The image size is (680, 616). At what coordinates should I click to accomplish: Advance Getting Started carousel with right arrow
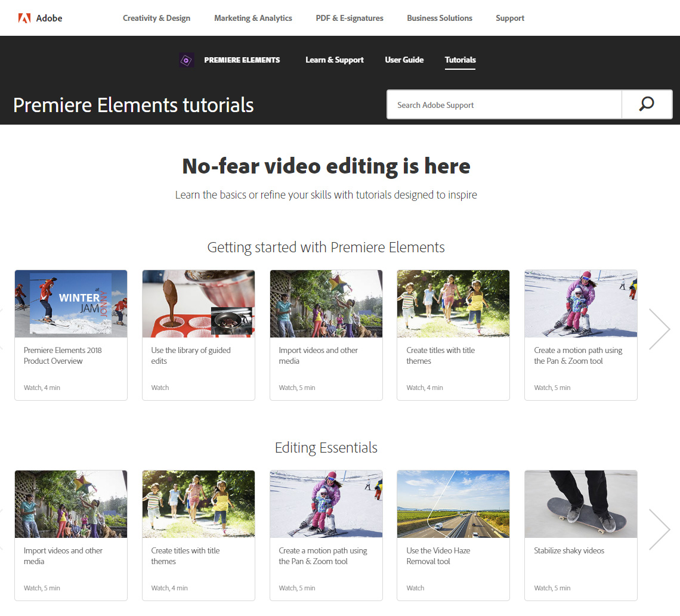pyautogui.click(x=659, y=329)
